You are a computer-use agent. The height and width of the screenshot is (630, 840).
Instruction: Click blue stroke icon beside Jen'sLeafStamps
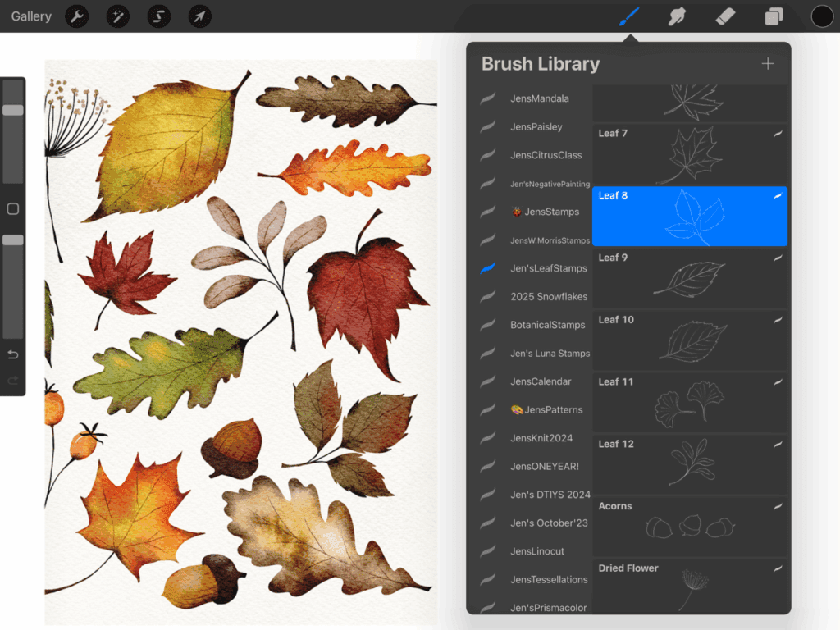coord(487,268)
